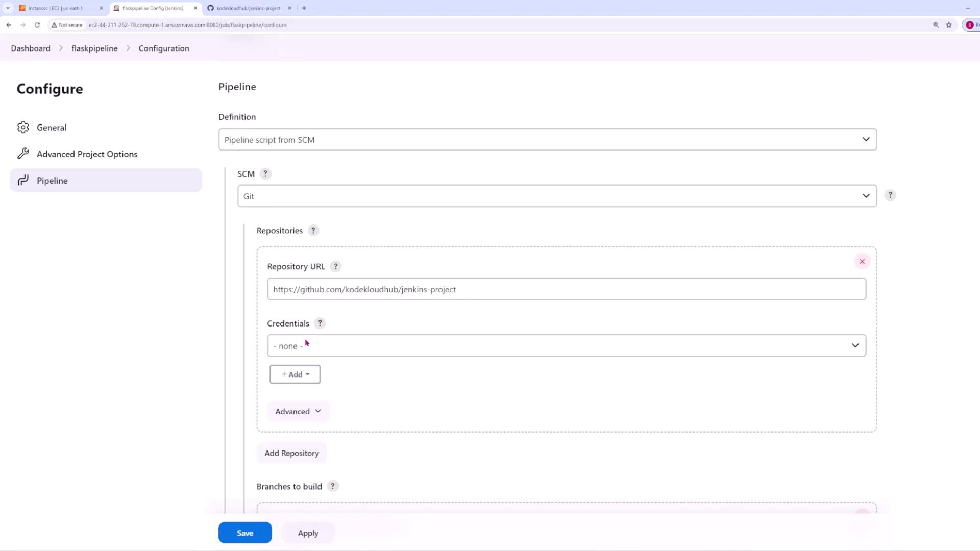This screenshot has height=551, width=980.
Task: Switch to the EC2 Instances browser tab
Action: (55, 8)
